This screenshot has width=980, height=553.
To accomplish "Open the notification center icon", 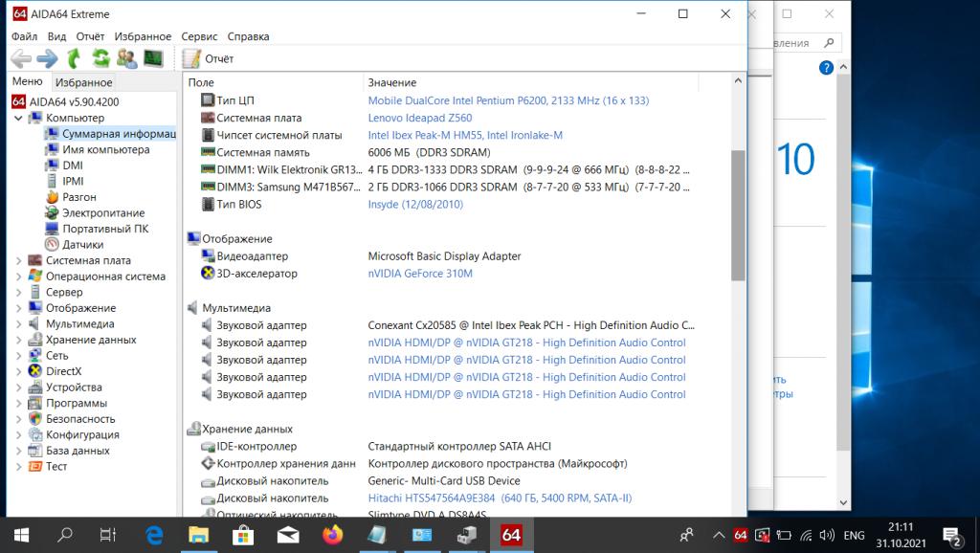I will (952, 536).
